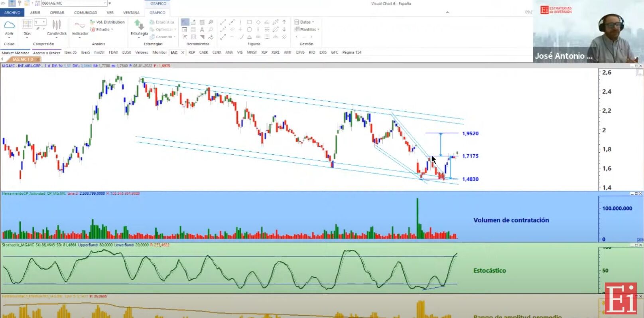Image resolution: width=644 pixels, height=318 pixels.
Task: Activate the zoom magnifier tool
Action: coord(211,22)
